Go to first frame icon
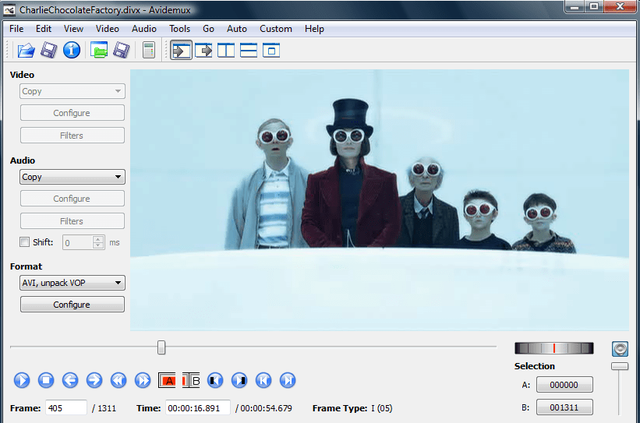 (x=263, y=380)
